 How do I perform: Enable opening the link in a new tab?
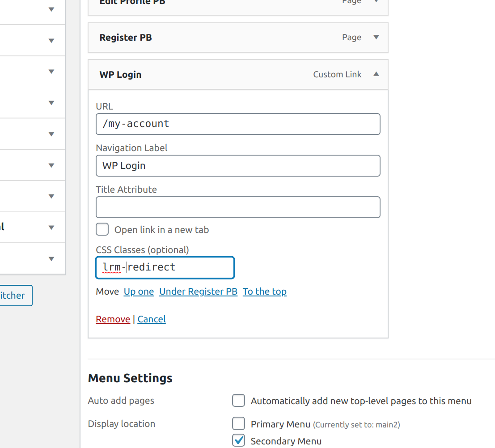[x=102, y=229]
